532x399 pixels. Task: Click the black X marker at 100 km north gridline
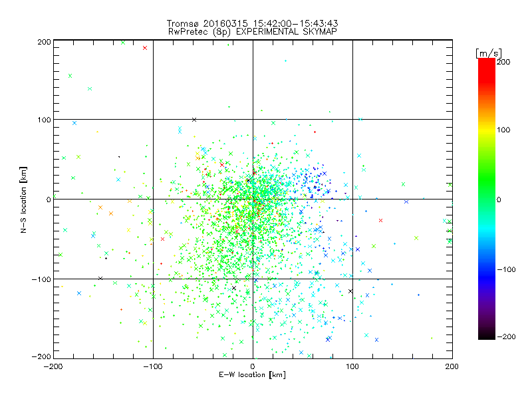194,120
